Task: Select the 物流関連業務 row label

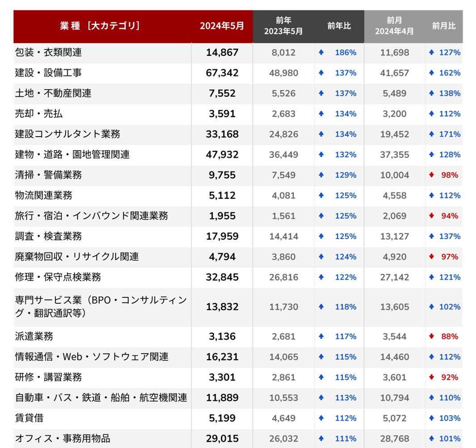Action: point(44,195)
